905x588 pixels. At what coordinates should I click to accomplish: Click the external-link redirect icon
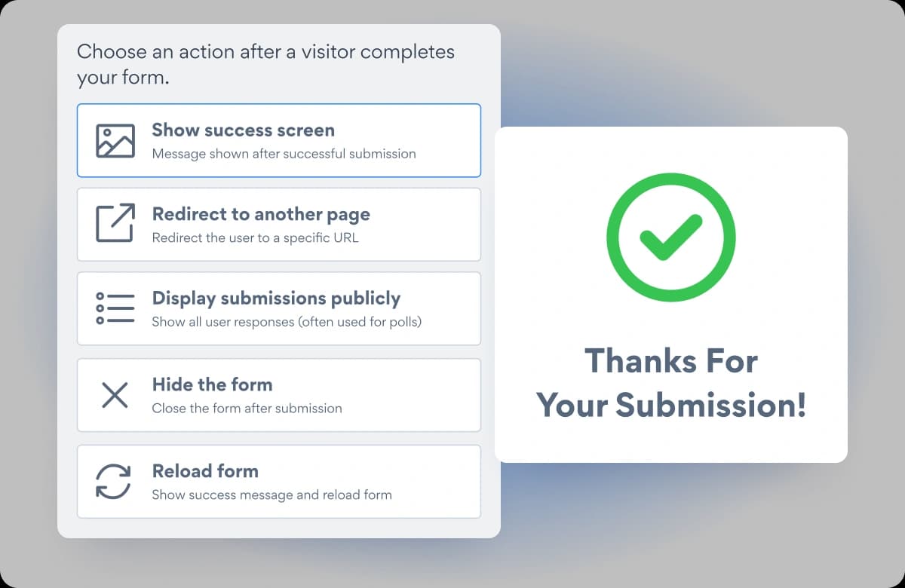point(115,223)
